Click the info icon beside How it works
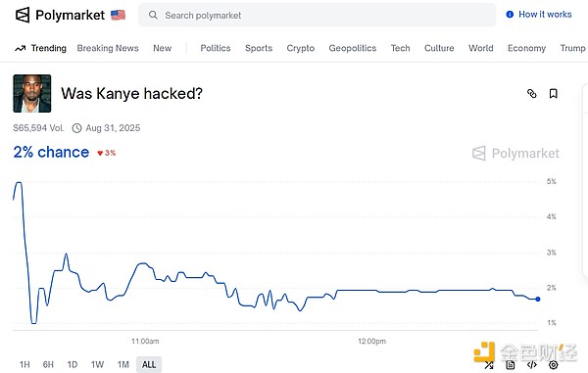 (510, 15)
